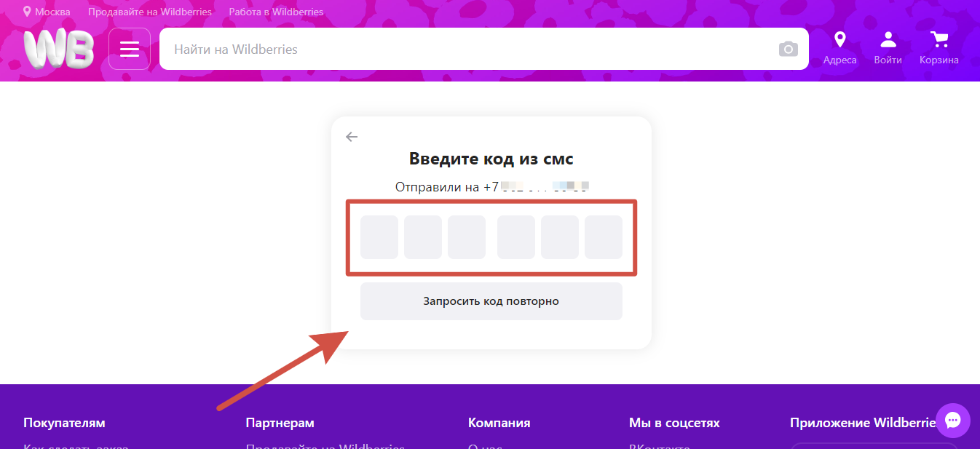Select the second SMS code digit box

coord(423,237)
